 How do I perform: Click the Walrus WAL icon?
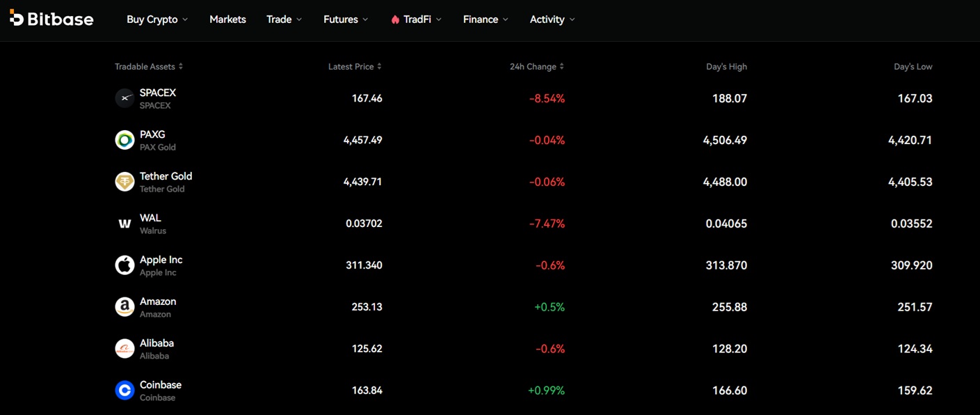(x=124, y=224)
